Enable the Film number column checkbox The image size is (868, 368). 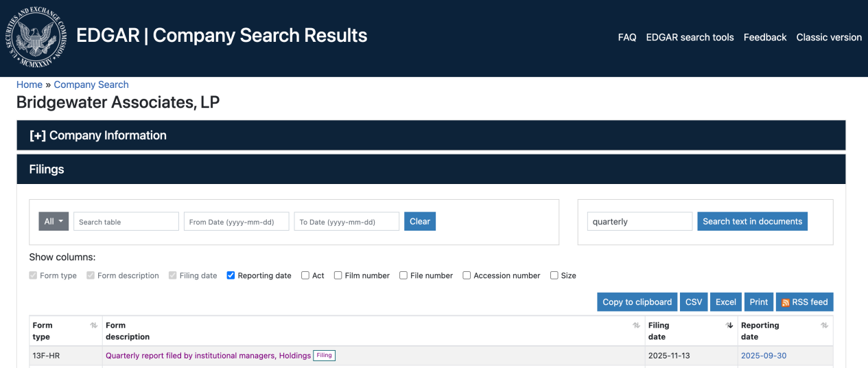(338, 275)
